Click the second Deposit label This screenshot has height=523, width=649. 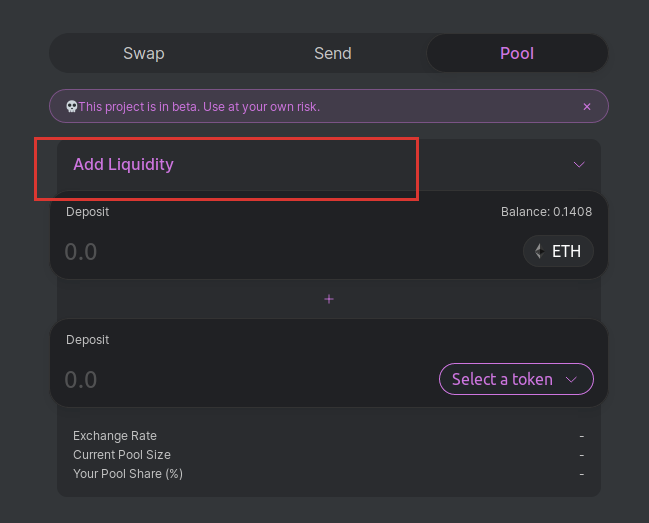[x=87, y=340]
